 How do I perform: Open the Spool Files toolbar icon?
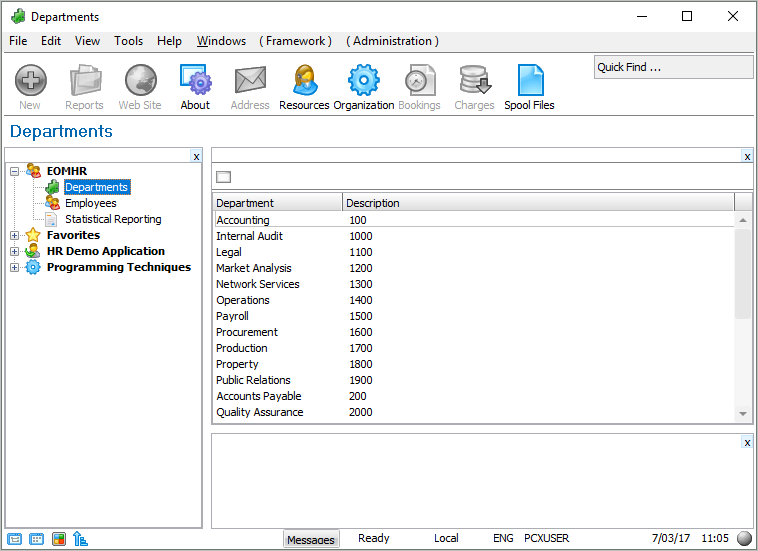coord(529,81)
